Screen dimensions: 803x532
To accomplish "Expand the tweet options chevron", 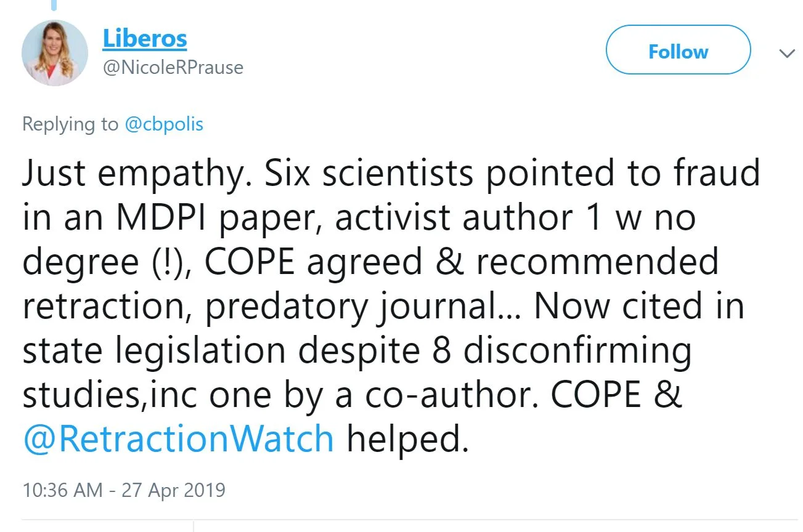I will (x=786, y=54).
